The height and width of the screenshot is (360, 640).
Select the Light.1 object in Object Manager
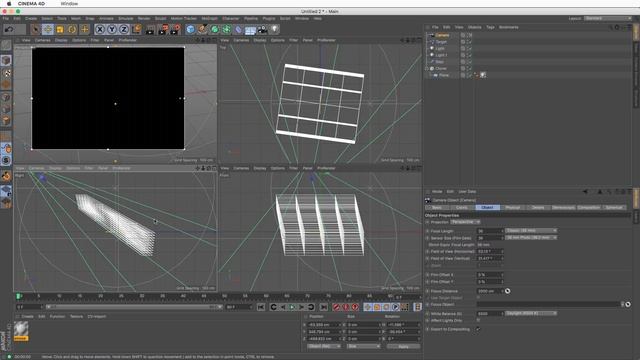point(441,55)
